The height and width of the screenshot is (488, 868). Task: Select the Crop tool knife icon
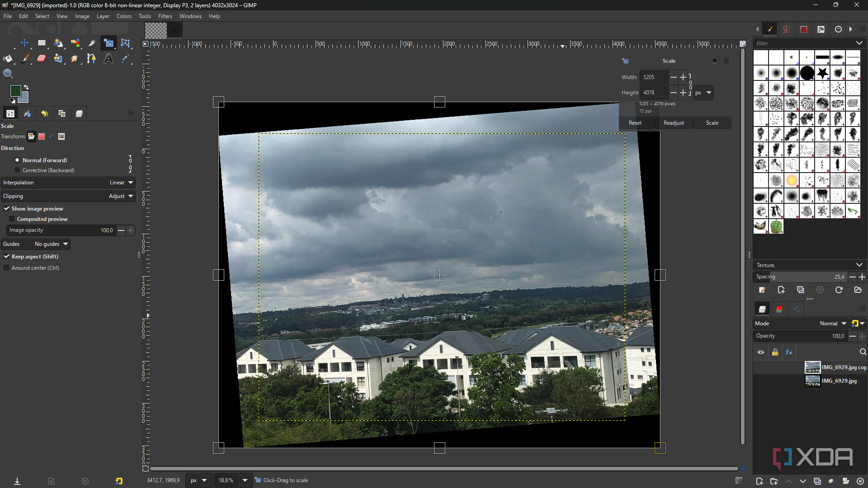[92, 43]
